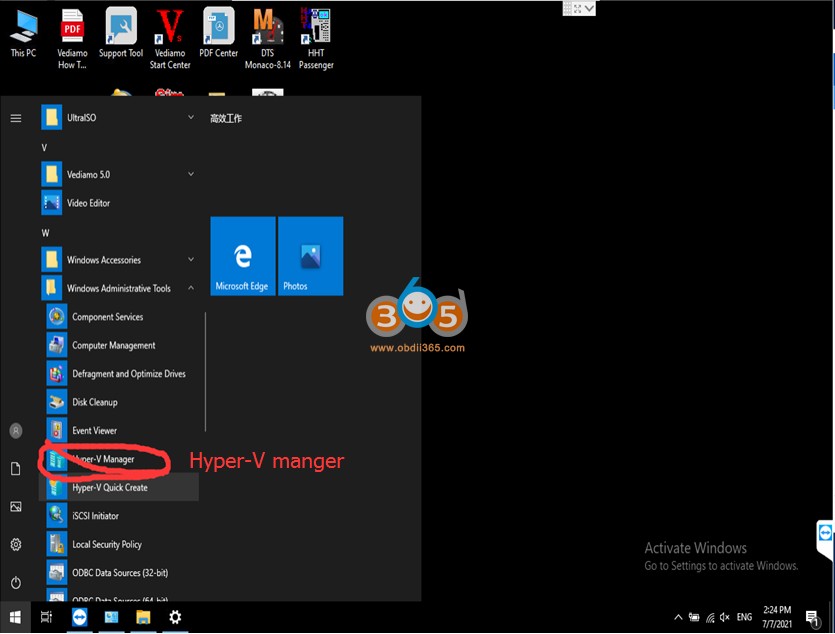Open Hyper-V app pinned on taskbar
Screen dimensions: 835x634
click(x=111, y=617)
